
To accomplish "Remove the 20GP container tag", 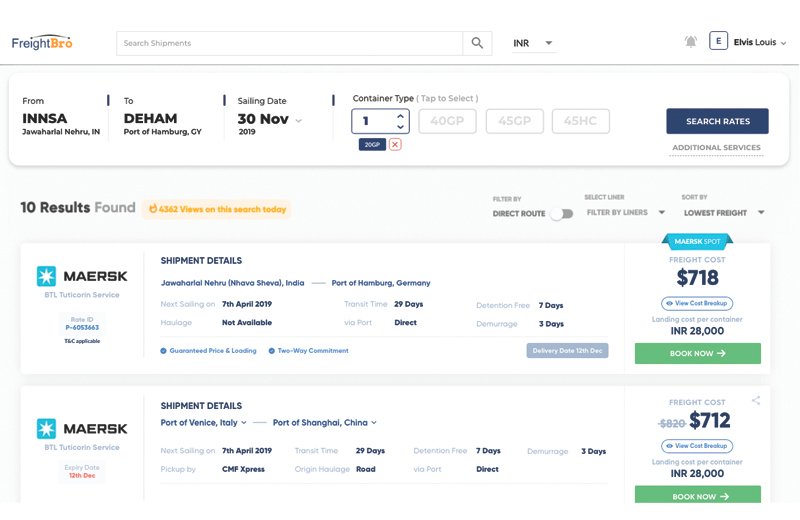I will (x=395, y=144).
